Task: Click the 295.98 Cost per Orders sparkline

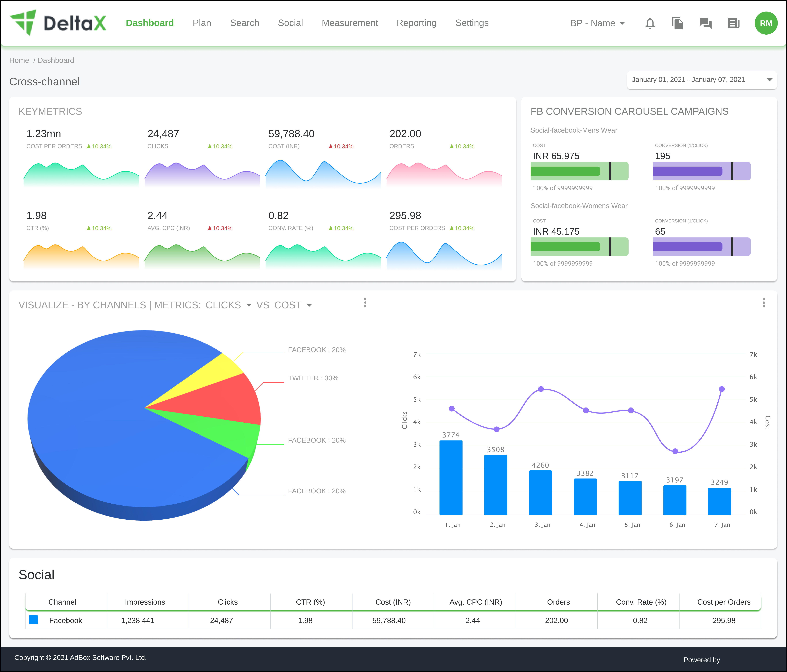Action: click(444, 256)
